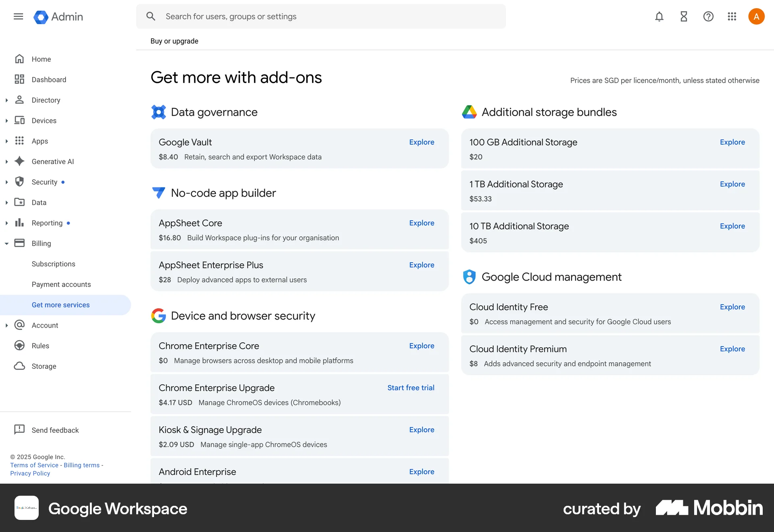774x532 pixels.
Task: Open notifications via the bell icon
Action: pos(659,17)
